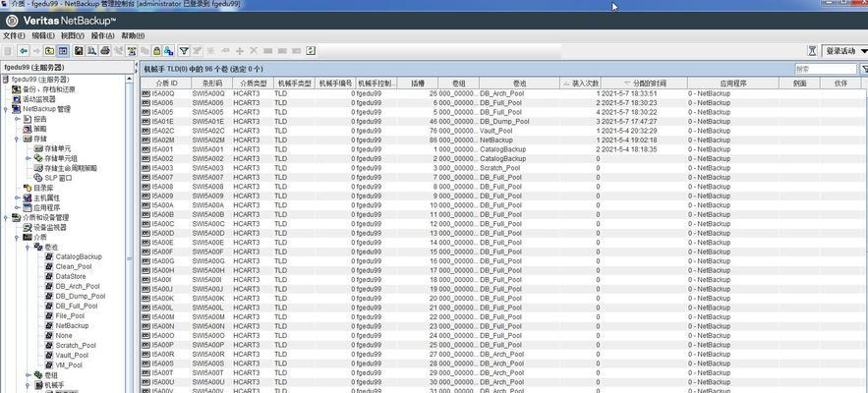
Task: Sort by 介质 ID column header
Action: pos(166,84)
